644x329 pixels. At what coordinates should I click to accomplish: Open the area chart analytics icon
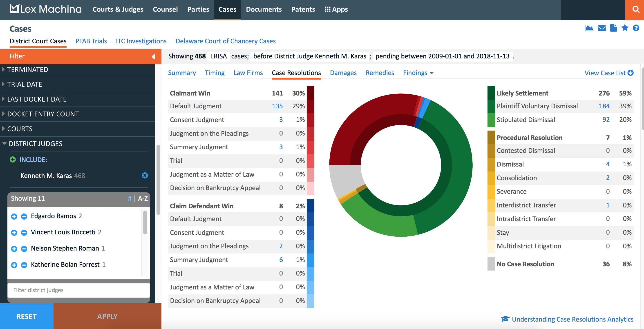tap(589, 28)
